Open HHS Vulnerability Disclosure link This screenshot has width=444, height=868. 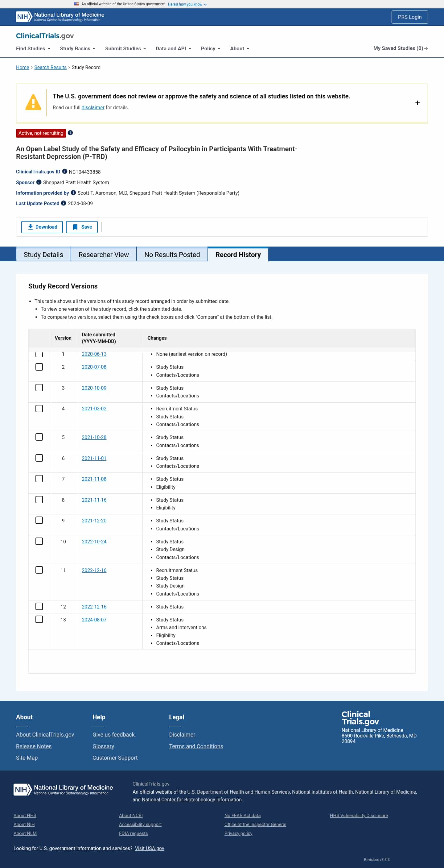point(359,815)
